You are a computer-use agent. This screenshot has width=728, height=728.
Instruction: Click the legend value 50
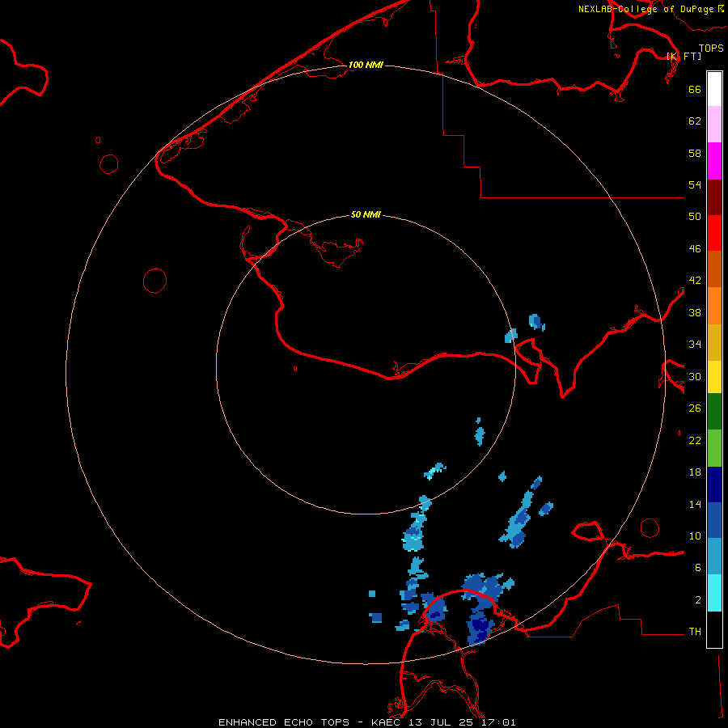(x=695, y=217)
